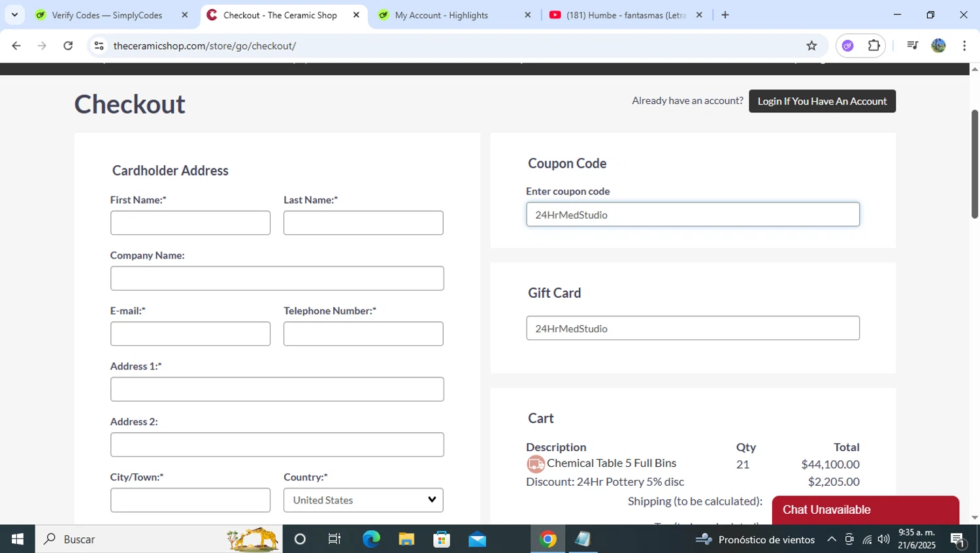Click Login If You Have An Account

pyautogui.click(x=822, y=101)
